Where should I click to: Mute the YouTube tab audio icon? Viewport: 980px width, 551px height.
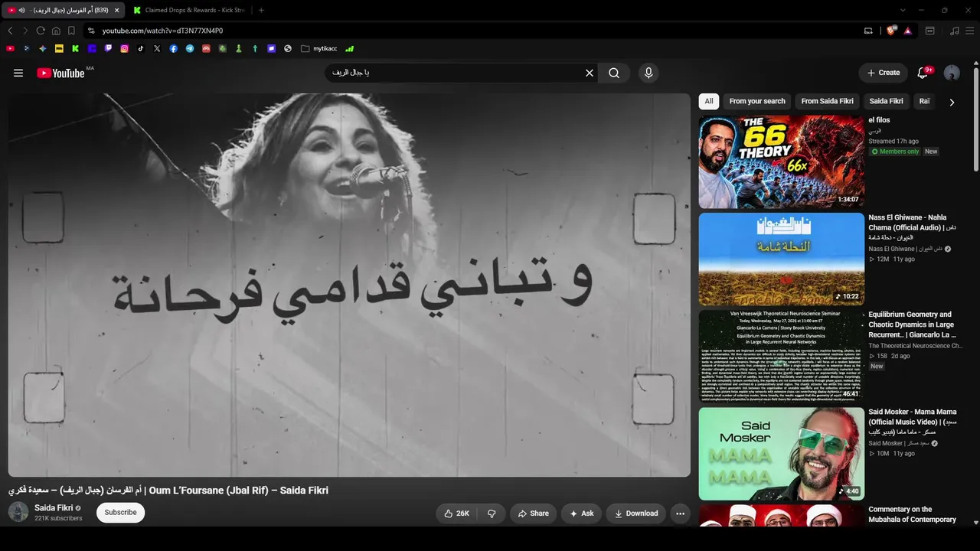tap(21, 10)
